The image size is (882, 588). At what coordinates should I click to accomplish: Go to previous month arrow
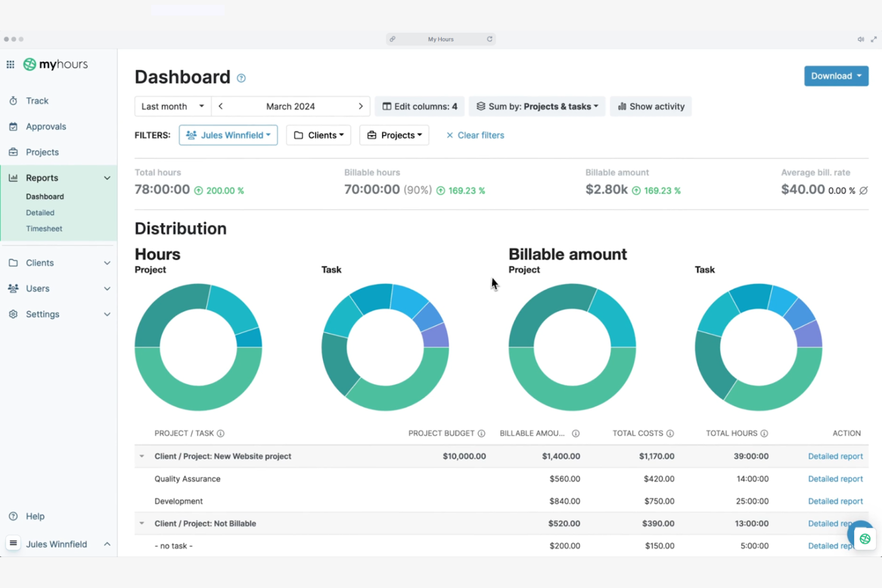[x=220, y=106]
